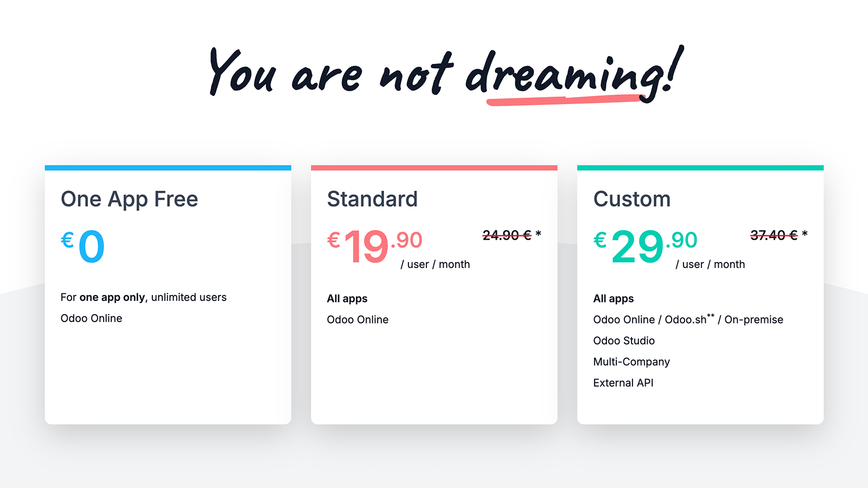Choose the Standard plan title
This screenshot has height=488, width=868.
point(372,199)
